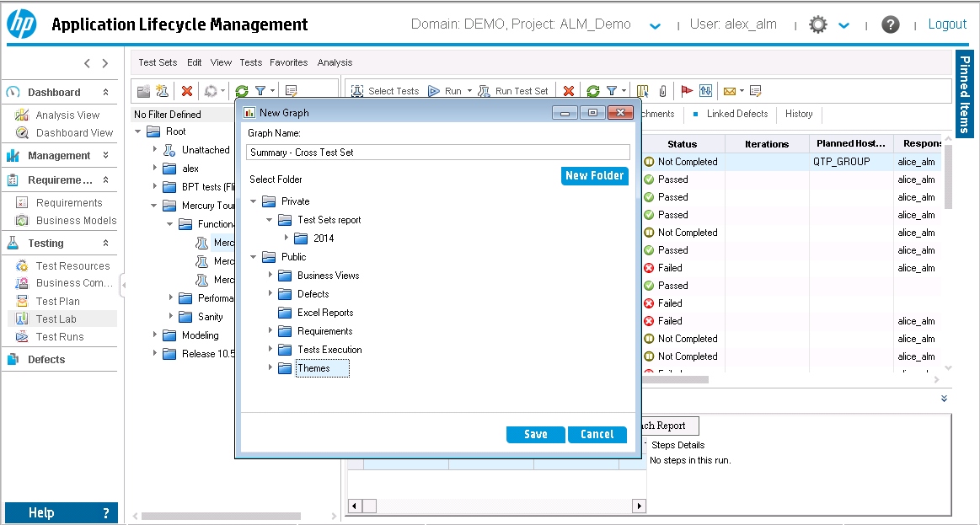Select the Requirements folder in dialog
The width and height of the screenshot is (980, 525).
(x=325, y=331)
